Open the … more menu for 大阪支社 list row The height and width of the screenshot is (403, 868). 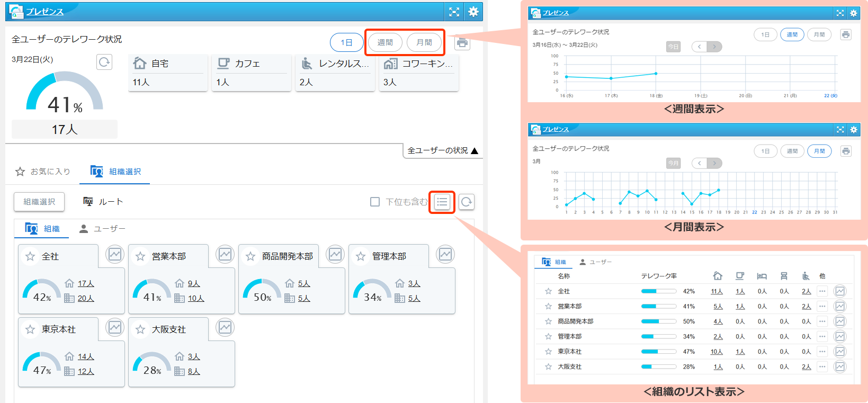coord(822,366)
